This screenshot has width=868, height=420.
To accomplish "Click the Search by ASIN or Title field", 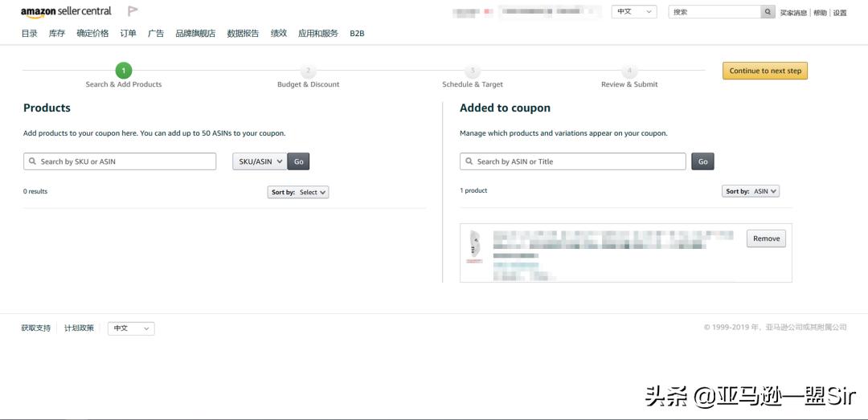I will coord(573,161).
